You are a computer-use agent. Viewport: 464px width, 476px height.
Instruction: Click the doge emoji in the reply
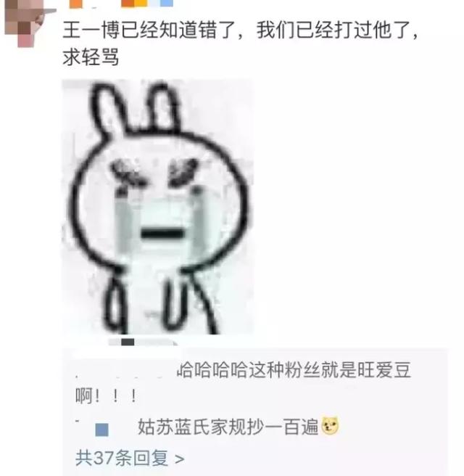pos(330,426)
